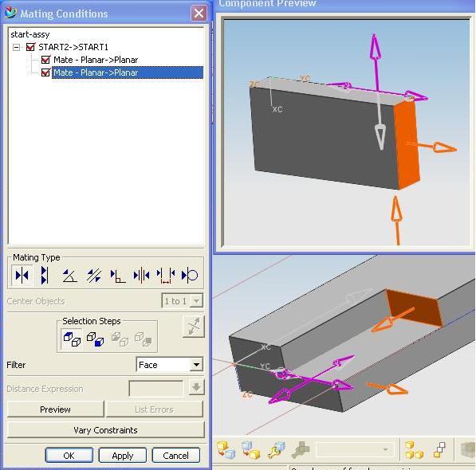
Task: Select the Tangent mating type icon
Action: (190, 276)
